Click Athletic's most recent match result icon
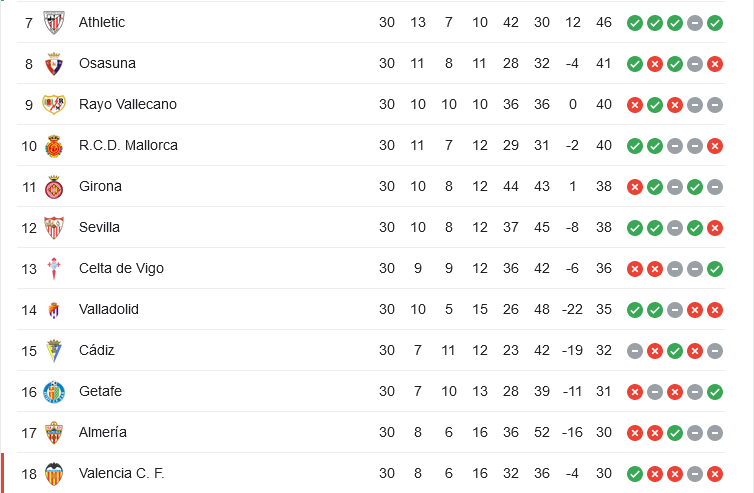The height and width of the screenshot is (493, 754). 715,22
